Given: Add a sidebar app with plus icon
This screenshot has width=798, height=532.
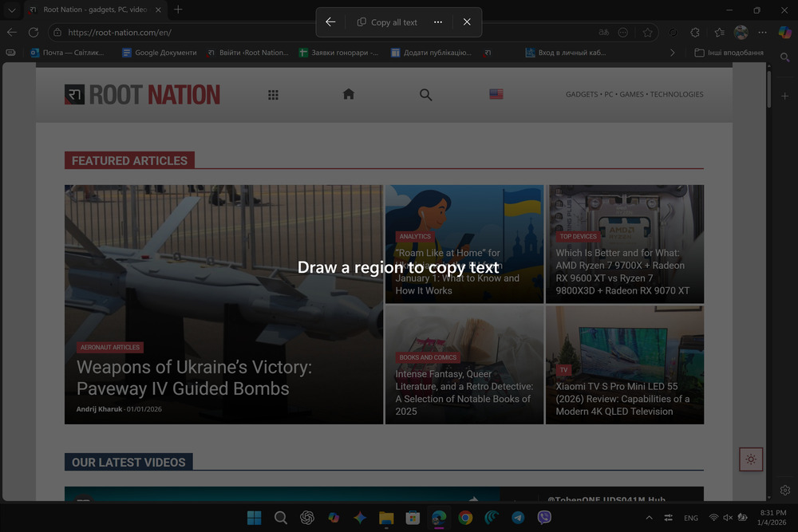Looking at the screenshot, I should click(x=784, y=97).
